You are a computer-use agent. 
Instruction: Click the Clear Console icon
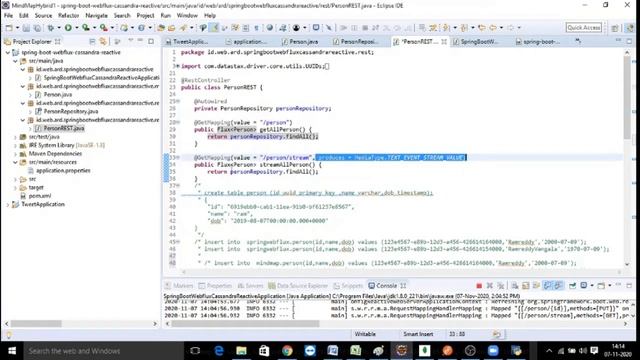(515, 286)
